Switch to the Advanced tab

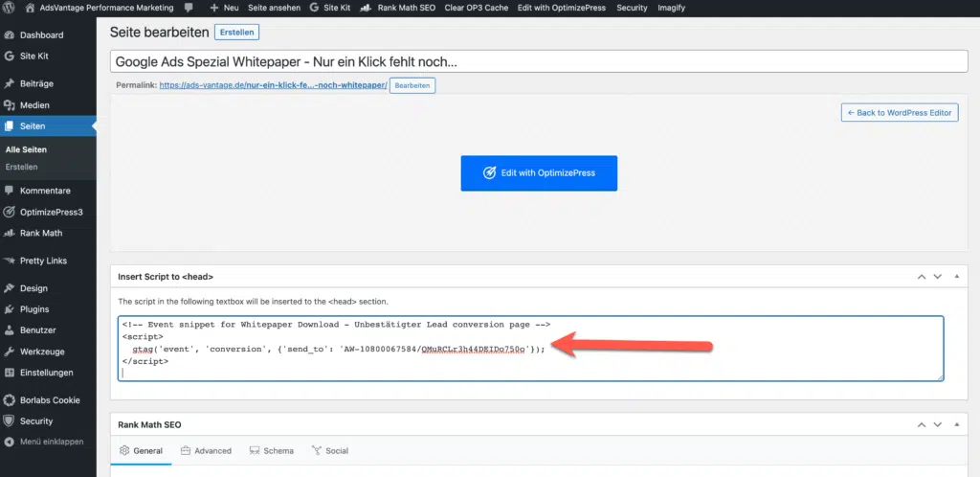pos(206,451)
